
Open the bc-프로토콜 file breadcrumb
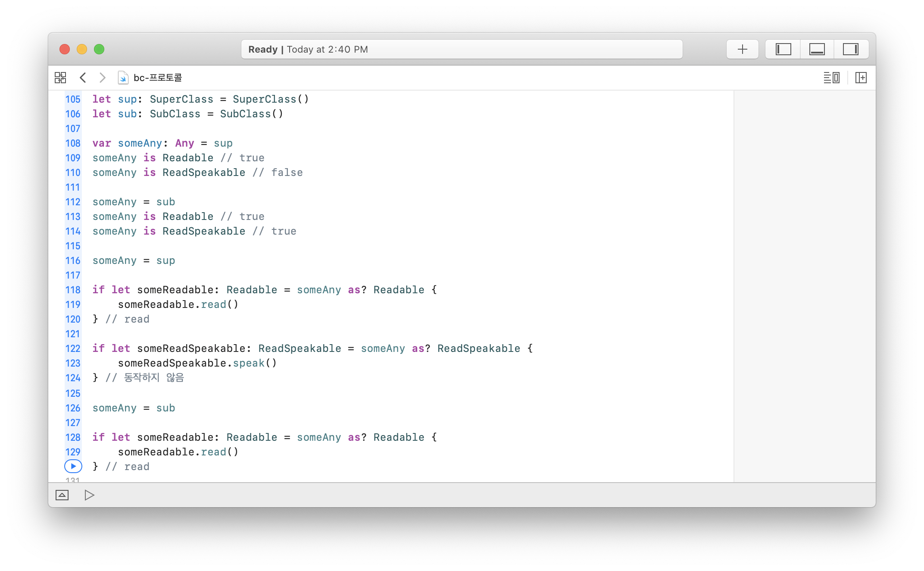point(158,78)
